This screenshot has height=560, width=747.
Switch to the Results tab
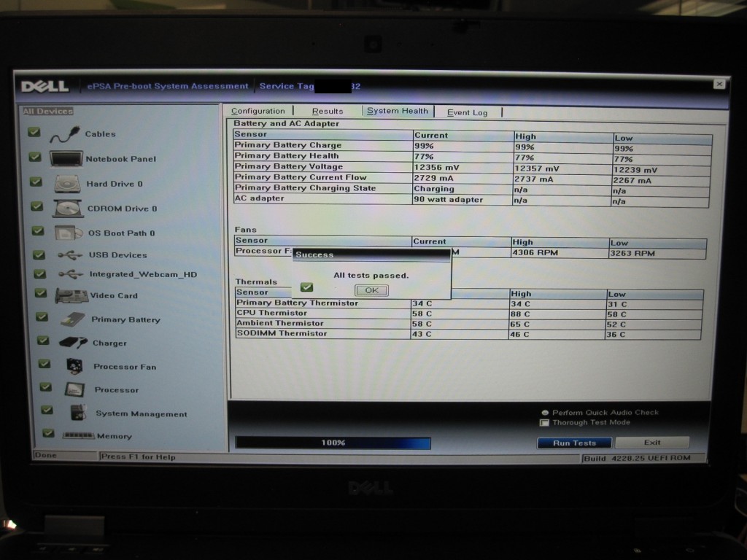[x=328, y=111]
